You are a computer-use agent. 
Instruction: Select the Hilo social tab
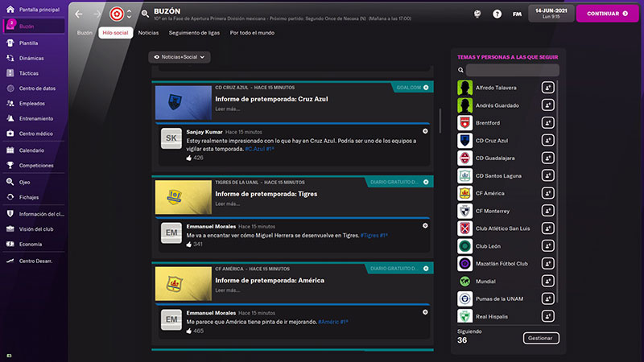[115, 33]
